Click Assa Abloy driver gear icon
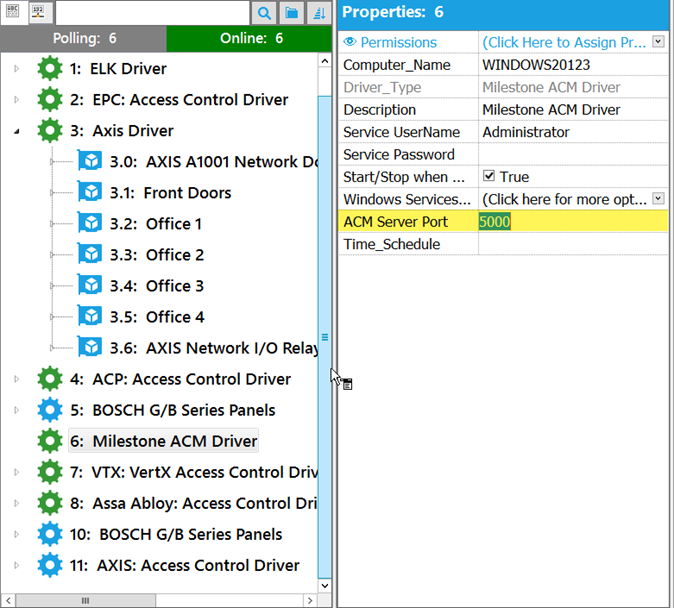This screenshot has width=674, height=608. pos(50,503)
